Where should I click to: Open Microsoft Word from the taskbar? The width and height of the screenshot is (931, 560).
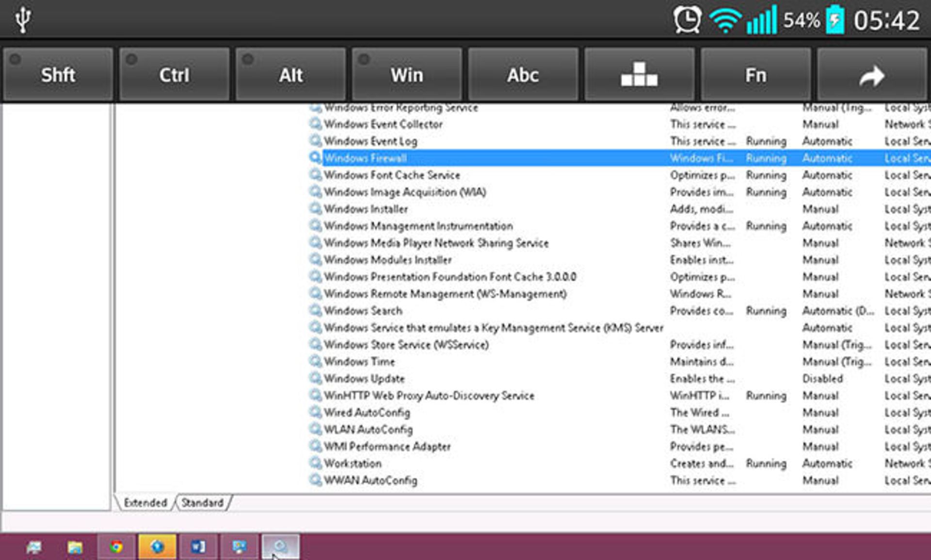tap(198, 547)
